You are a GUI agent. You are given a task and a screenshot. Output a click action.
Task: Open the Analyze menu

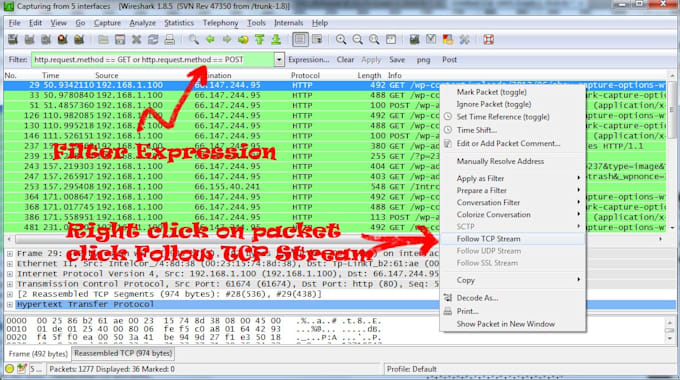(x=142, y=23)
